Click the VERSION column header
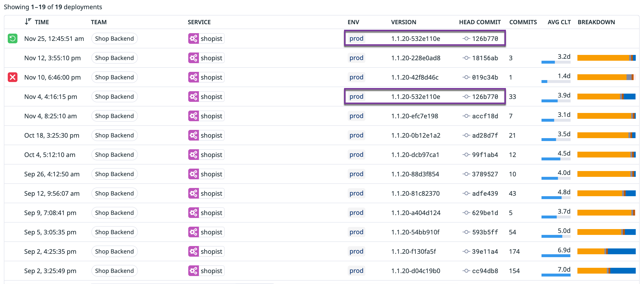This screenshot has width=644, height=284. pyautogui.click(x=403, y=22)
